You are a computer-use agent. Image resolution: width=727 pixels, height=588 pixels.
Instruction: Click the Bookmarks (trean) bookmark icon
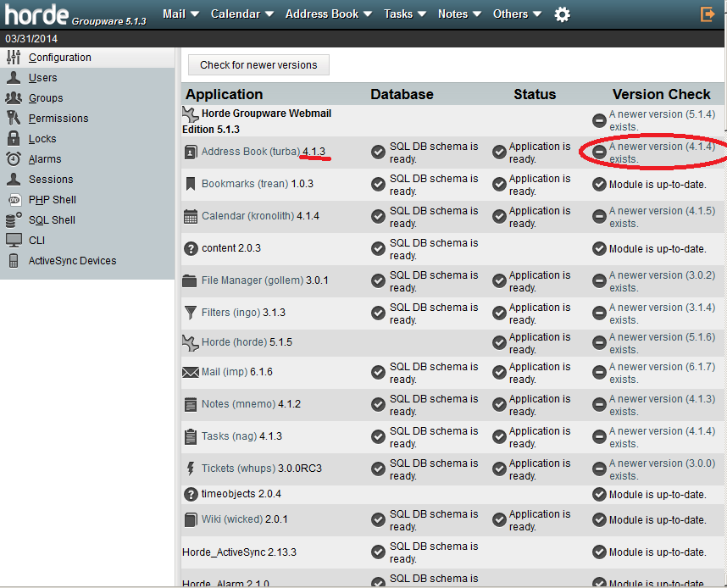coord(190,184)
